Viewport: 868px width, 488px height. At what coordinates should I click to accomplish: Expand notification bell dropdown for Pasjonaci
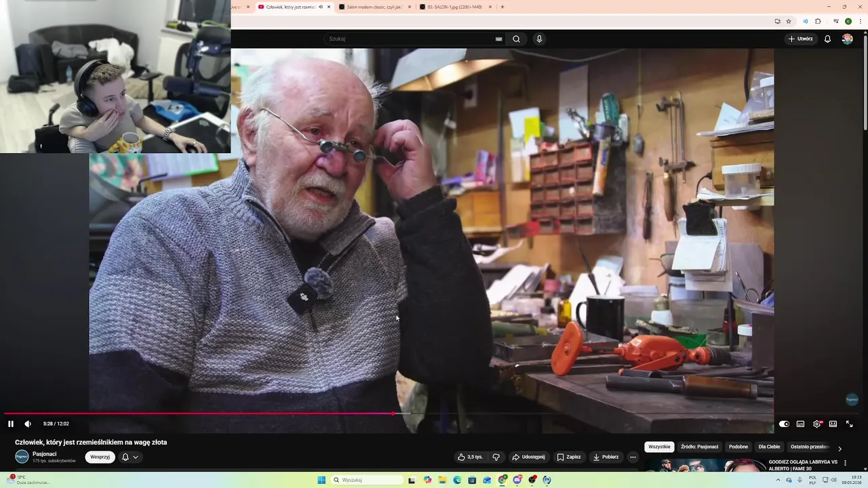(130, 457)
